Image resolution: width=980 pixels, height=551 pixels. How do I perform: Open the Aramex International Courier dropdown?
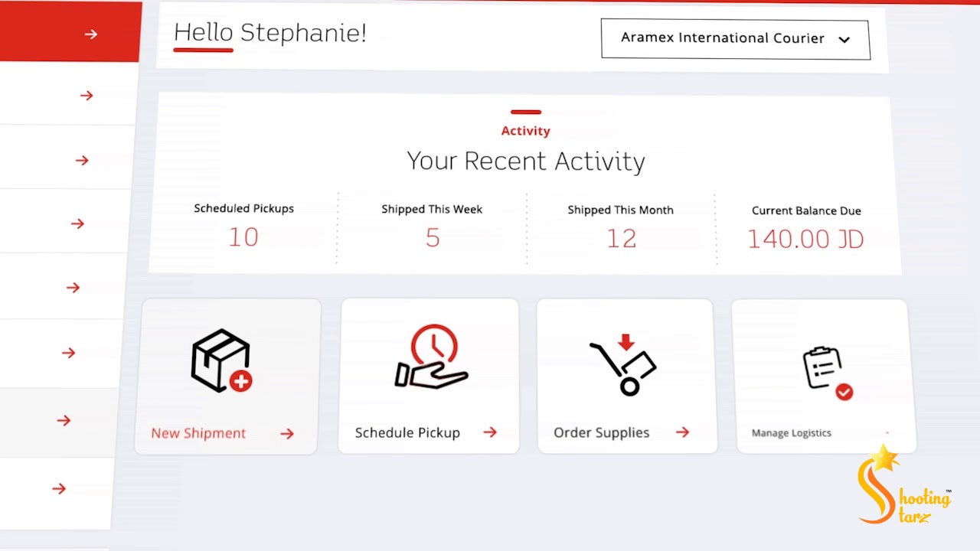[x=735, y=39]
